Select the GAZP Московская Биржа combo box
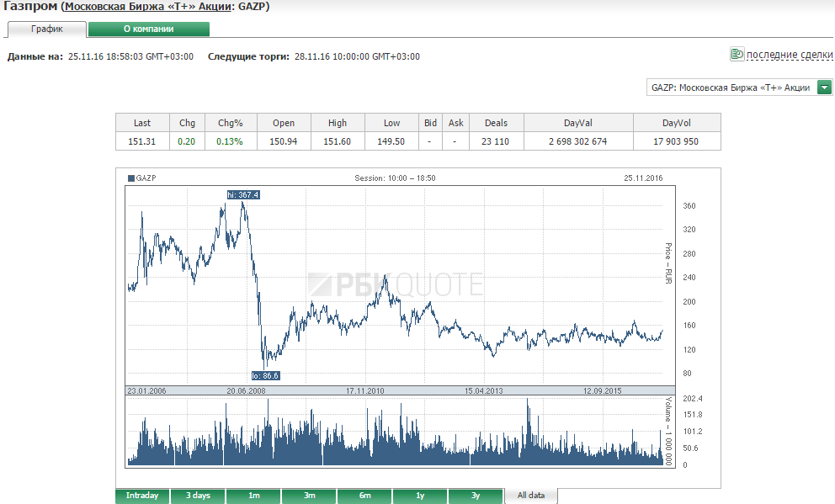Viewport: 835px width, 504px height. coord(739,88)
